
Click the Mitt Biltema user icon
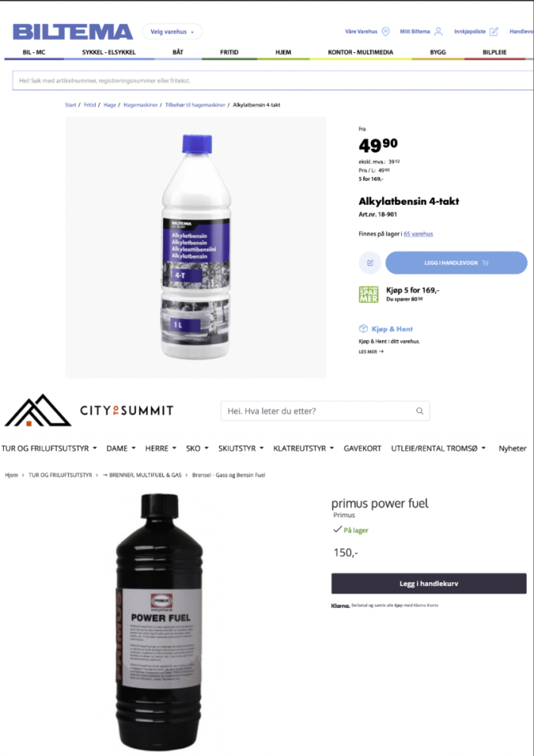(438, 31)
